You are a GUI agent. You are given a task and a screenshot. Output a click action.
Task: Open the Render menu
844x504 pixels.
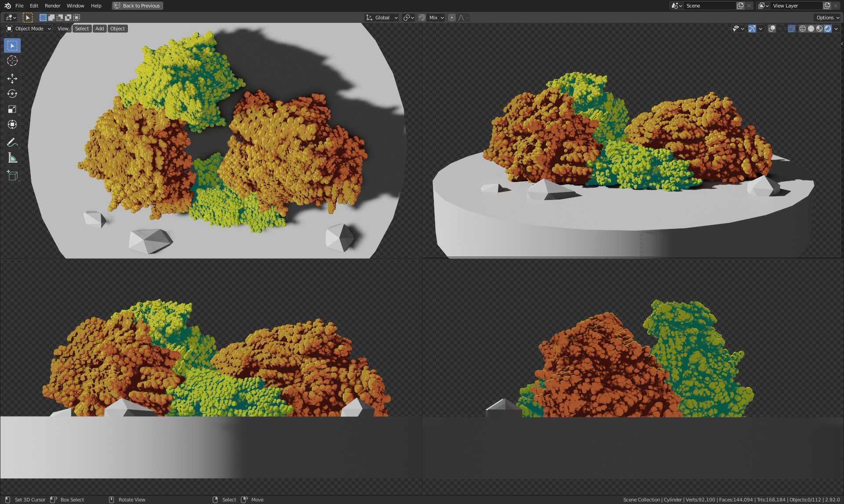pyautogui.click(x=52, y=6)
